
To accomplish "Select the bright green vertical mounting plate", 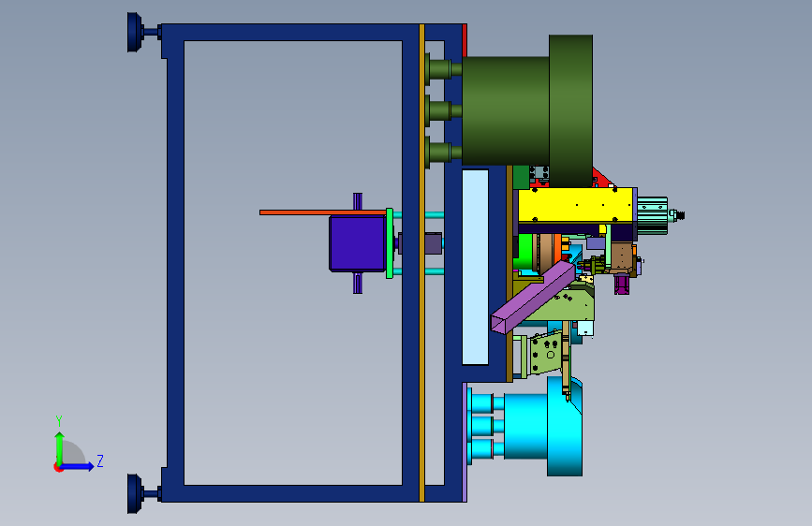I will click(x=390, y=243).
